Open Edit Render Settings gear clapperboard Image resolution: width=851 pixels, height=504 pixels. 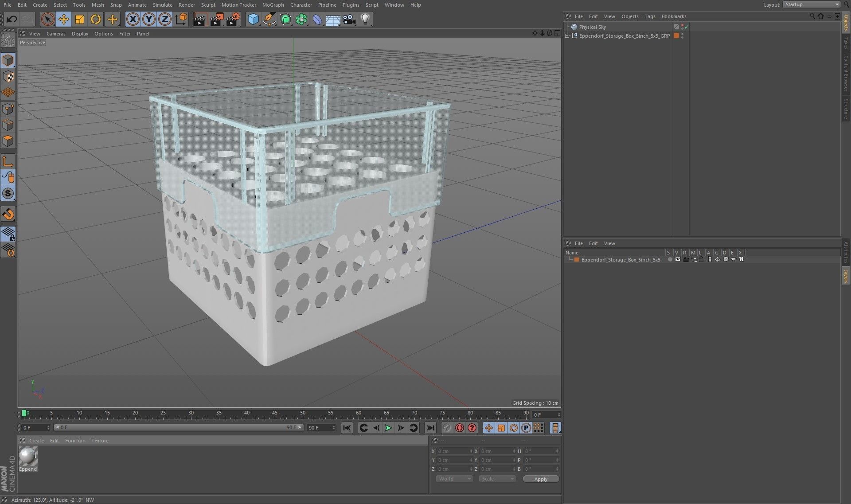pos(233,19)
